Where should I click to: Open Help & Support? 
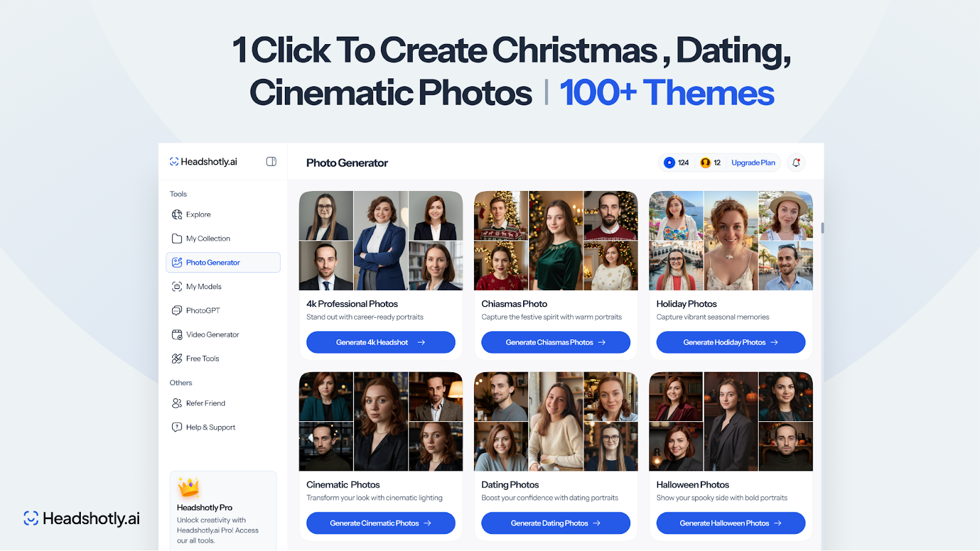pos(209,427)
